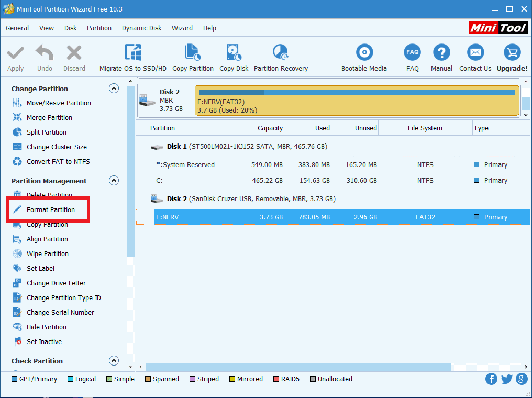The height and width of the screenshot is (398, 532).
Task: Collapse the Partition Management section
Action: pos(114,181)
